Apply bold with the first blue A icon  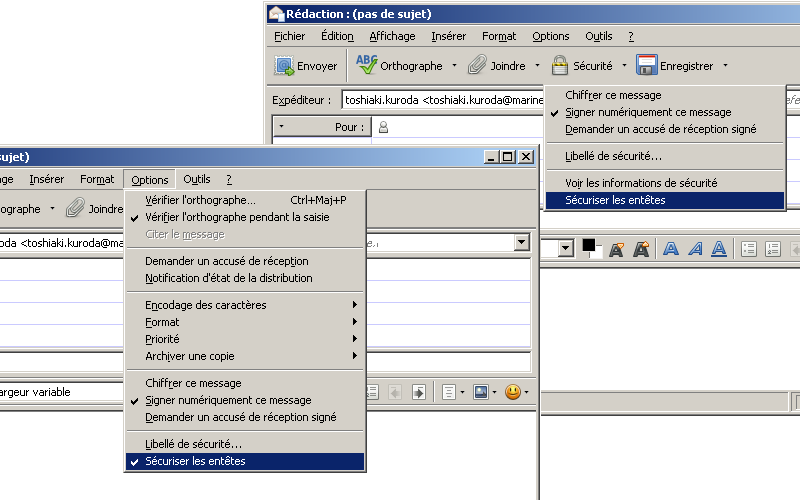click(x=672, y=249)
